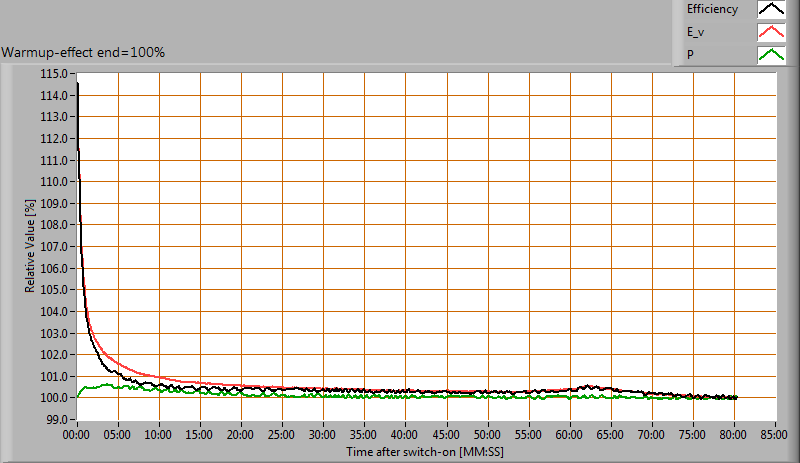Click the 60:00 X-axis time marker
This screenshot has width=800, height=463.
[569, 435]
